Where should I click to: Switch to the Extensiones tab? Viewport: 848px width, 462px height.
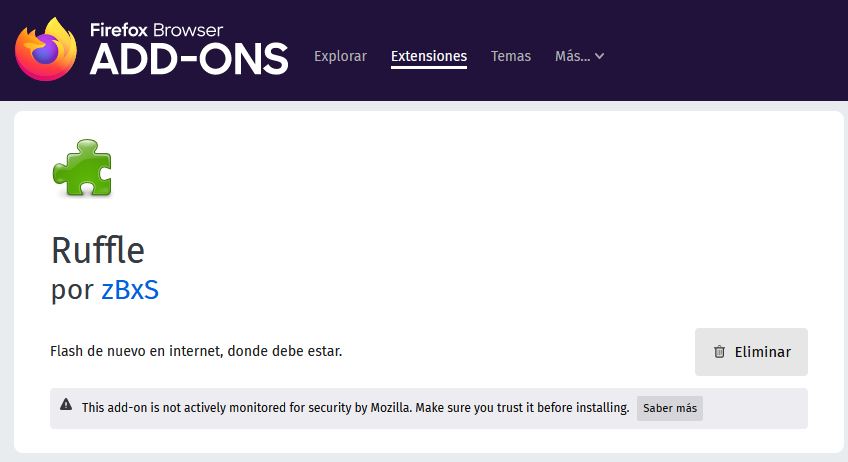[429, 56]
